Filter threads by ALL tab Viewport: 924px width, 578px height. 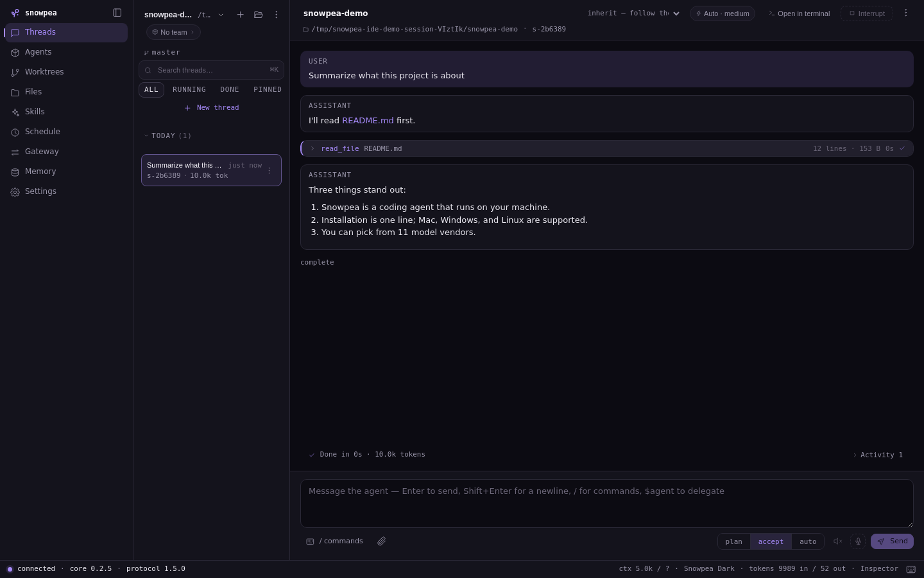(x=151, y=90)
